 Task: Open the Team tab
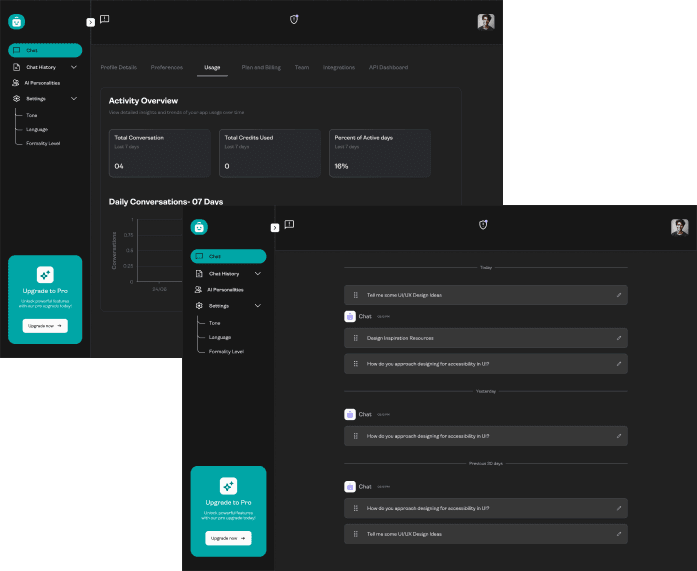click(x=302, y=68)
